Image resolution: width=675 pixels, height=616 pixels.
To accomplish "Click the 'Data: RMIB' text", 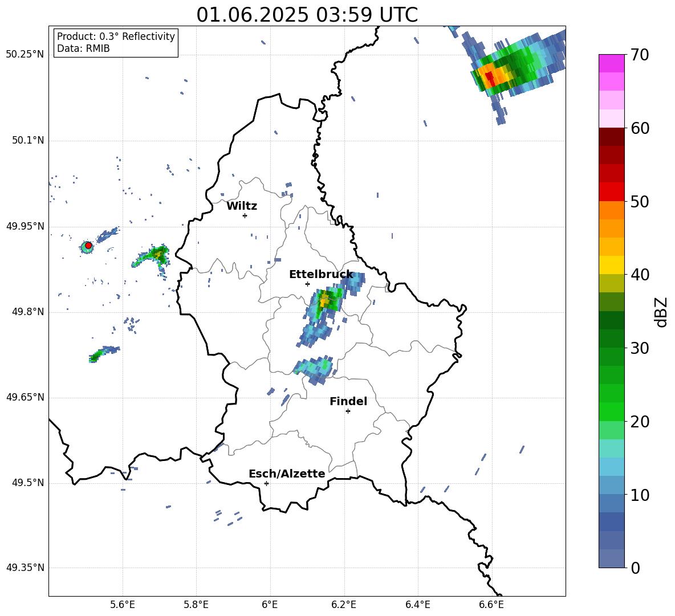I will [x=83, y=48].
